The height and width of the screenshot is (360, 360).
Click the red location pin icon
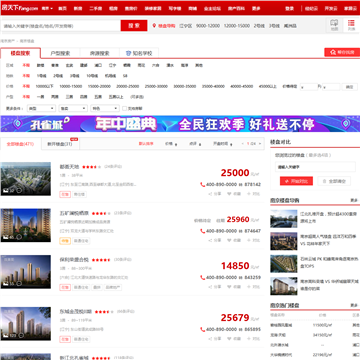154,26
